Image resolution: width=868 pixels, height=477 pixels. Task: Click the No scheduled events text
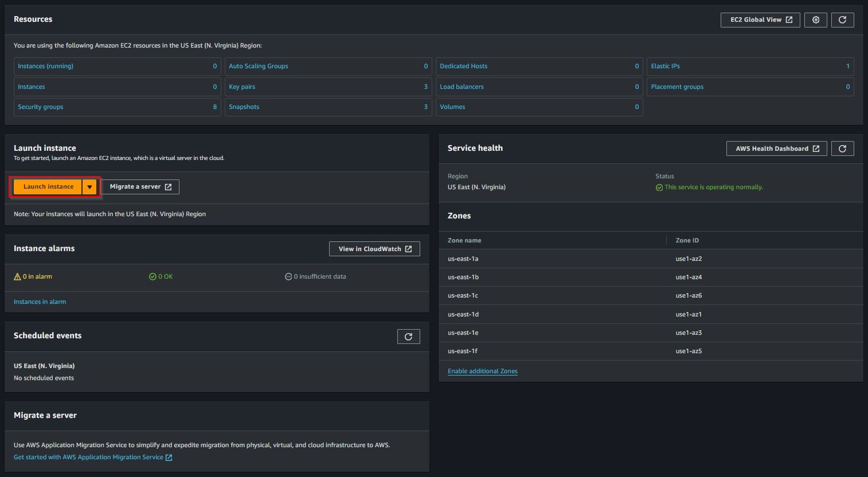click(44, 378)
